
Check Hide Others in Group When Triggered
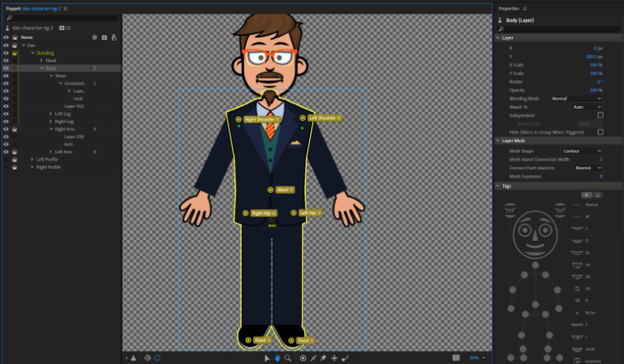tap(600, 131)
